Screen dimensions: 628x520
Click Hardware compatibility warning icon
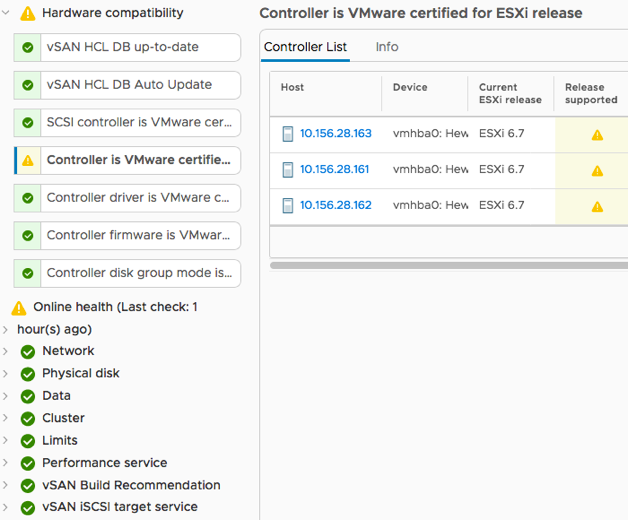coord(28,14)
